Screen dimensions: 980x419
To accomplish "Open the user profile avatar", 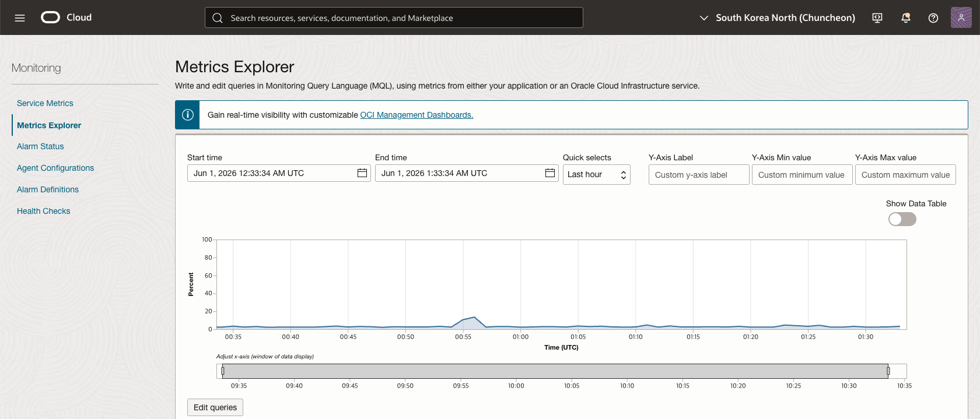I will pos(961,17).
